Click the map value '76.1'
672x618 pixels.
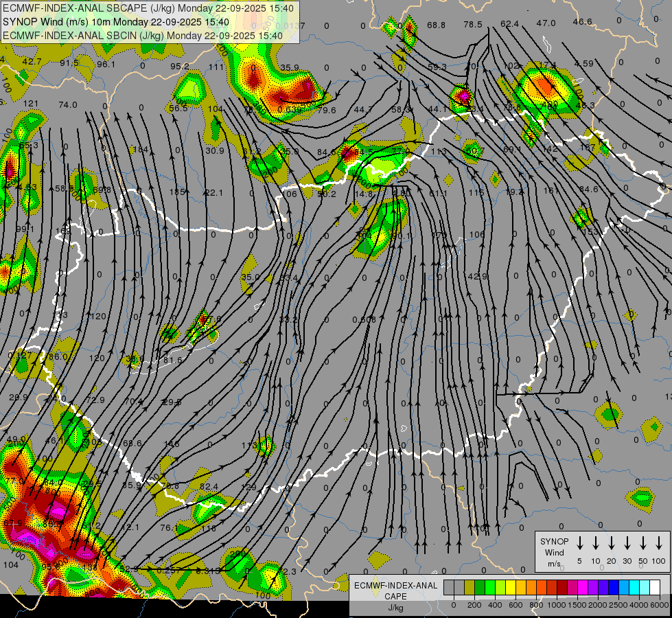tap(170, 527)
